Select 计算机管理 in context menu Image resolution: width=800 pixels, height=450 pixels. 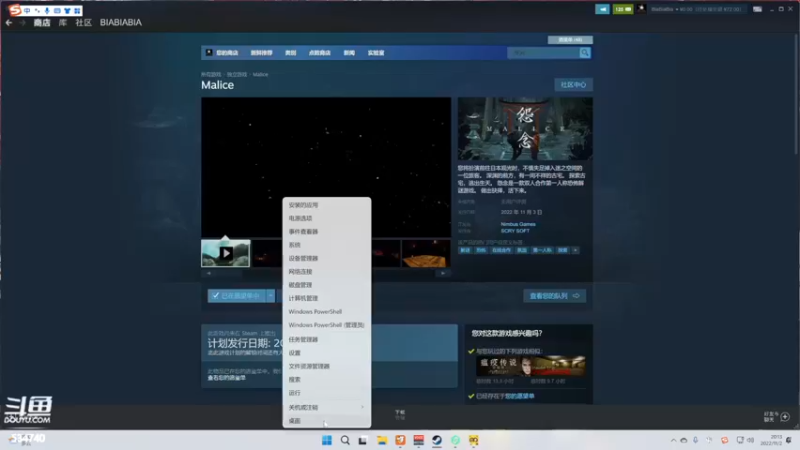tap(327, 298)
